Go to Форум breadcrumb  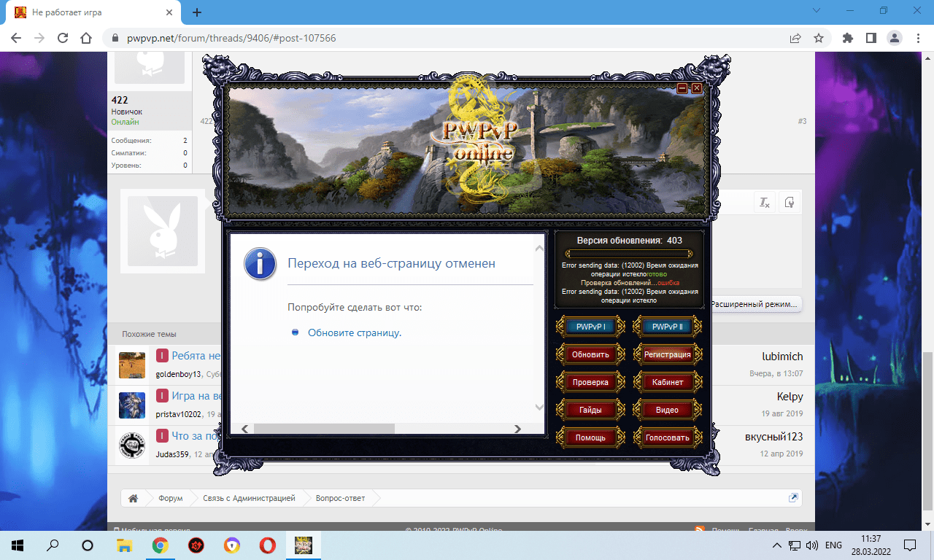[x=171, y=499]
